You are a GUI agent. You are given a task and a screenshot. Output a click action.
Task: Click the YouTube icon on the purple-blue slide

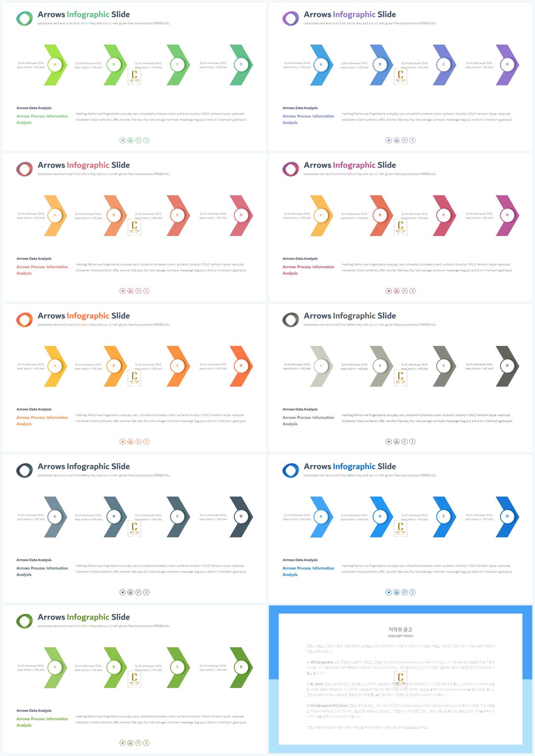click(x=397, y=140)
